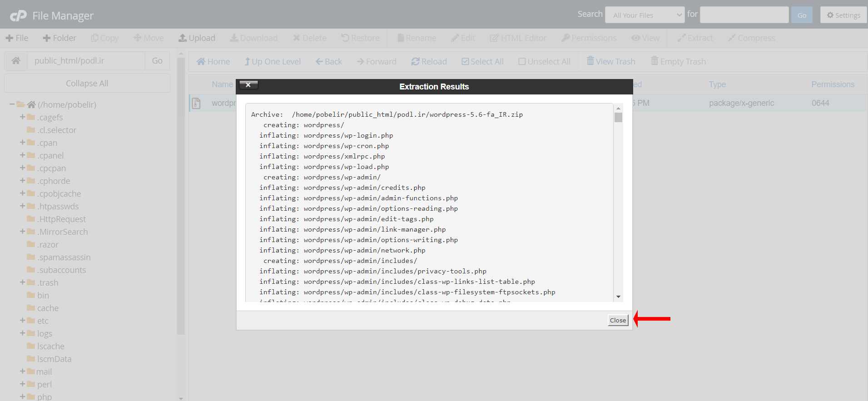Expand the .trash folder
The width and height of the screenshot is (868, 401).
(x=22, y=282)
